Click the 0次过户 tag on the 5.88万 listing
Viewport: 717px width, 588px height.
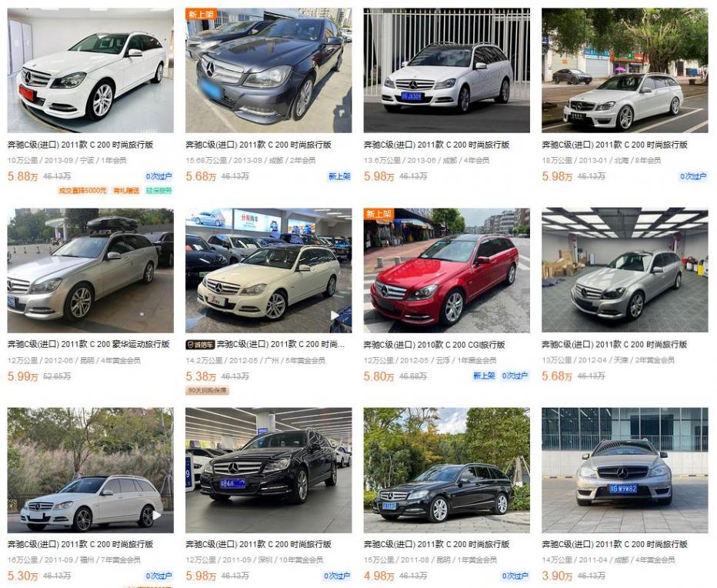158,176
